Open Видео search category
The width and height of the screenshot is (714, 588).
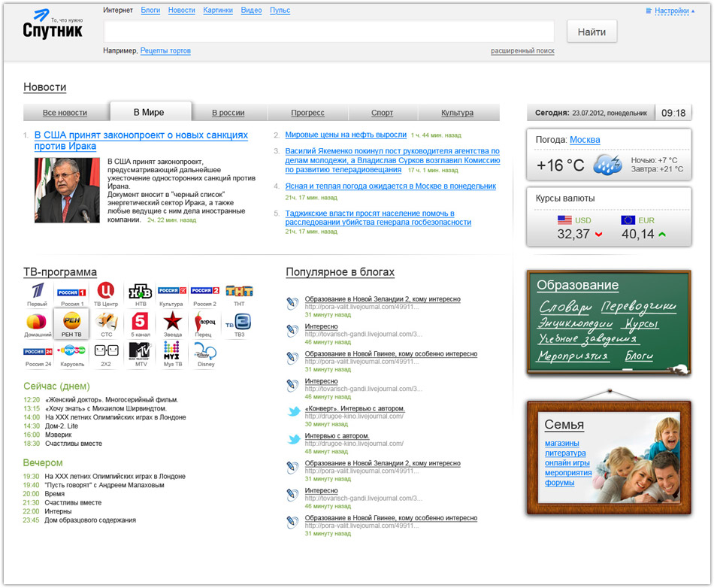(251, 10)
